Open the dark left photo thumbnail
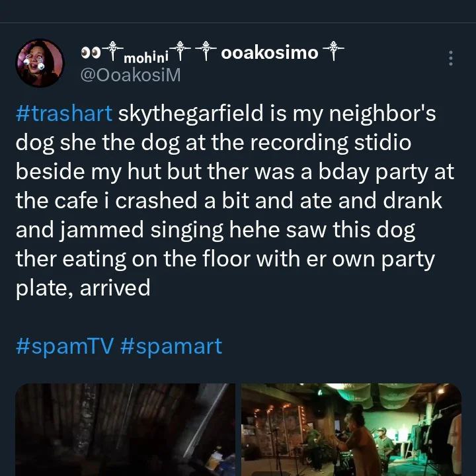Screen dimensions: 476x476 (126, 430)
